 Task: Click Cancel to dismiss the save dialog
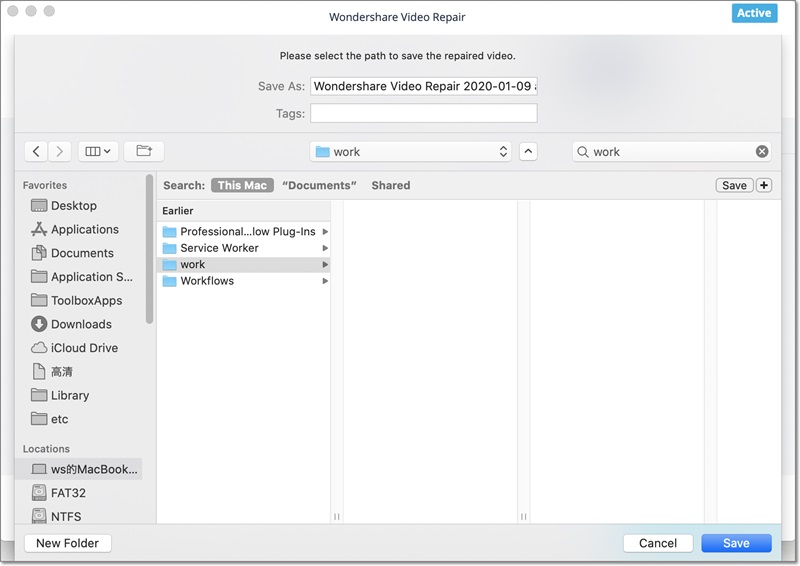point(658,543)
